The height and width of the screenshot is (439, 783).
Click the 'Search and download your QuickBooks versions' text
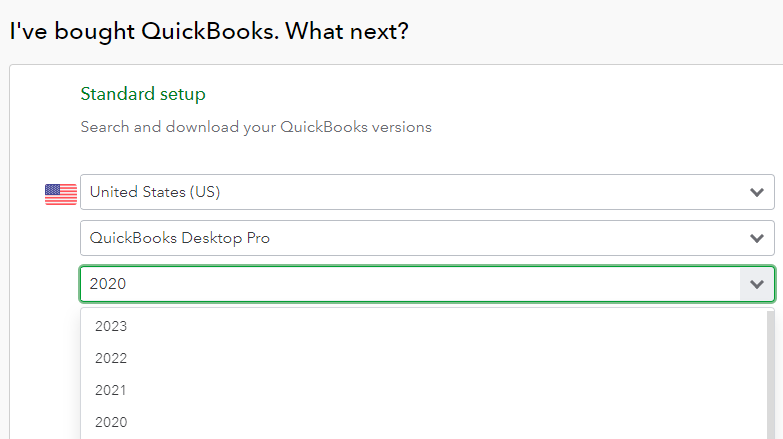[x=256, y=127]
